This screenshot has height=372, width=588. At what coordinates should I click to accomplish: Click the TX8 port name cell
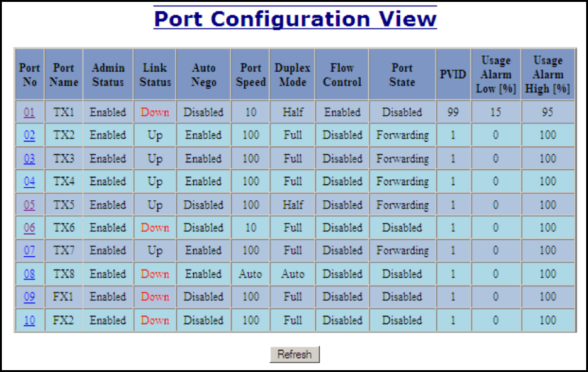(64, 274)
